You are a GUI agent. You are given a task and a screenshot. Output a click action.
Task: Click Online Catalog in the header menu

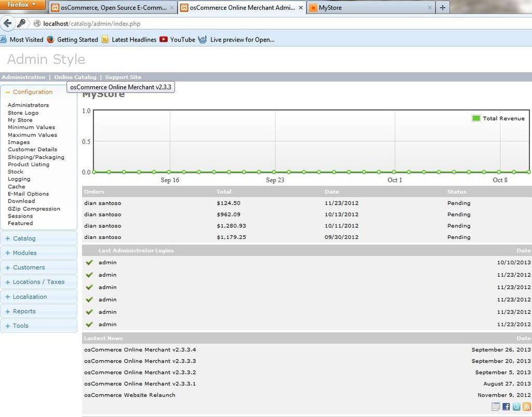75,77
